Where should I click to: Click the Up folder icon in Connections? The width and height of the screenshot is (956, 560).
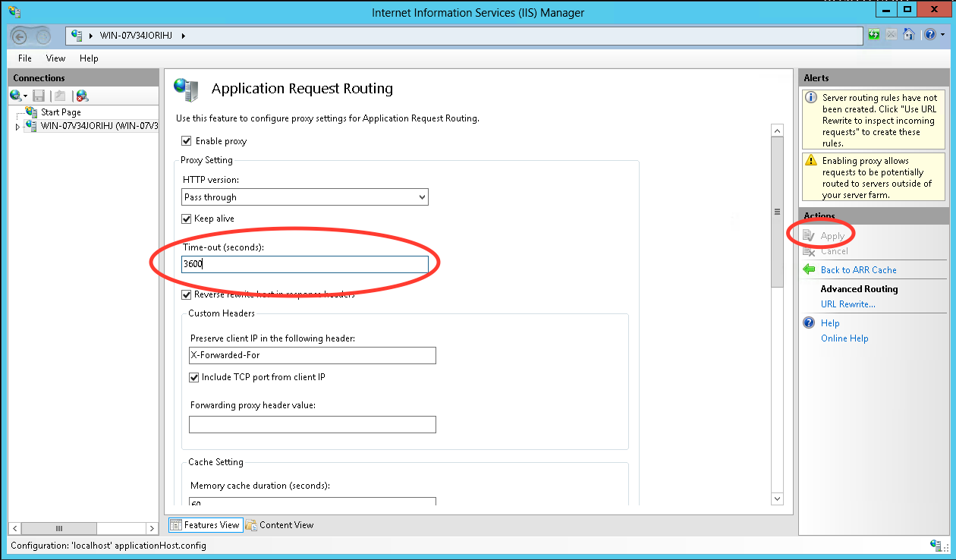(x=60, y=96)
